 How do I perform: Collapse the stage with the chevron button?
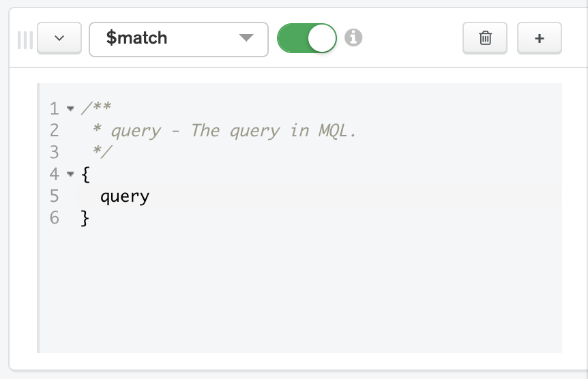pos(59,39)
